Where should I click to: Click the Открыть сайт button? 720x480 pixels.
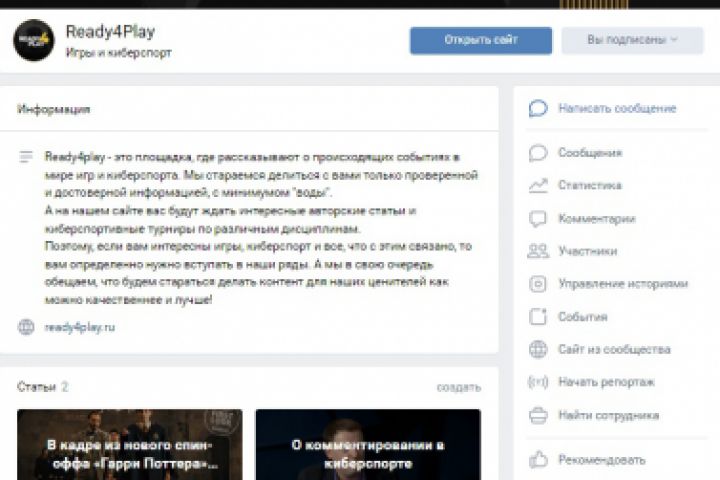pyautogui.click(x=481, y=40)
